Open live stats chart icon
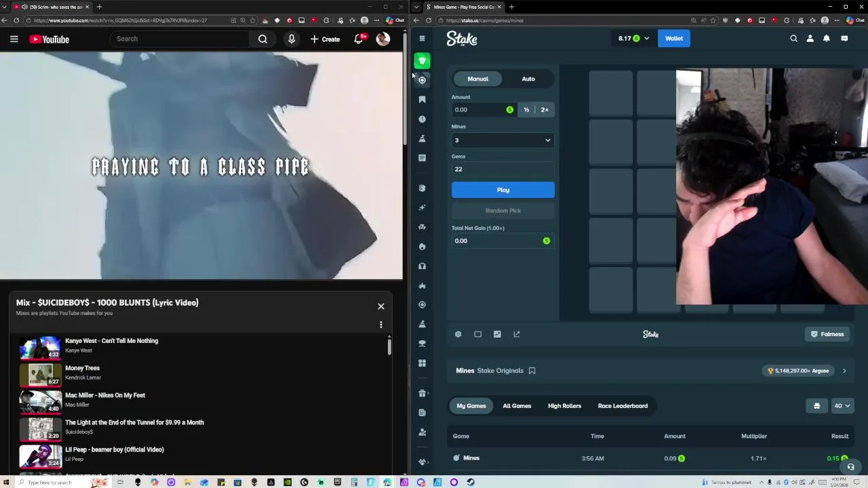This screenshot has height=488, width=868. tap(497, 334)
